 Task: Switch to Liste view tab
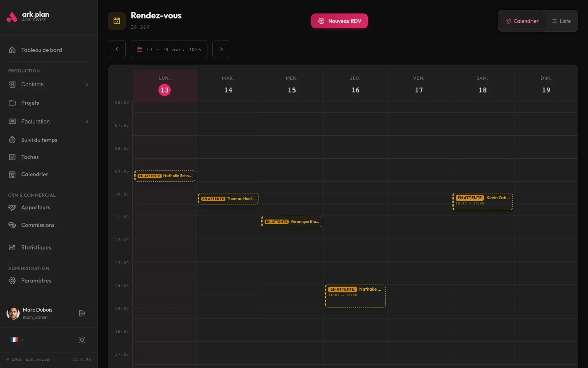pyautogui.click(x=561, y=21)
